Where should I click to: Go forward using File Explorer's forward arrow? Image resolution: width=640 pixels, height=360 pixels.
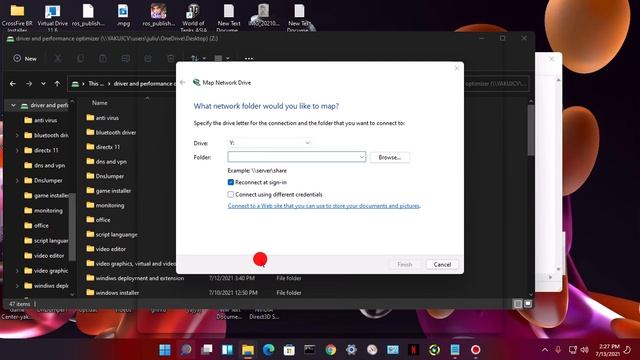pos(29,84)
